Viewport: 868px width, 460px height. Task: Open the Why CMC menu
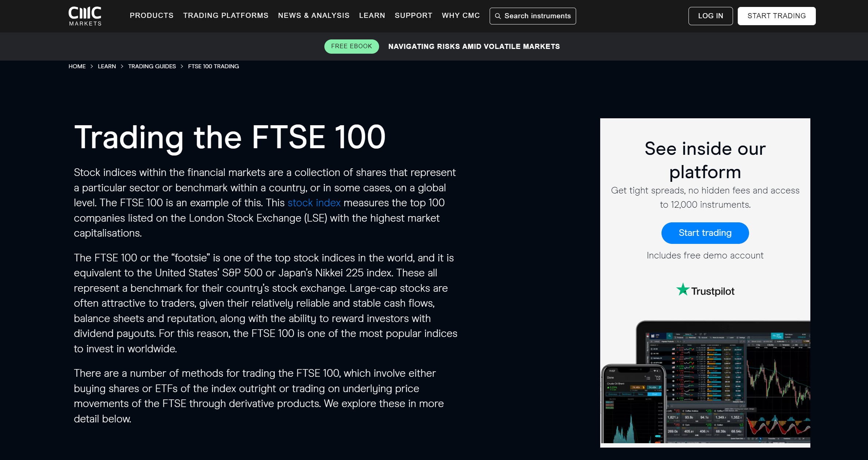[461, 16]
